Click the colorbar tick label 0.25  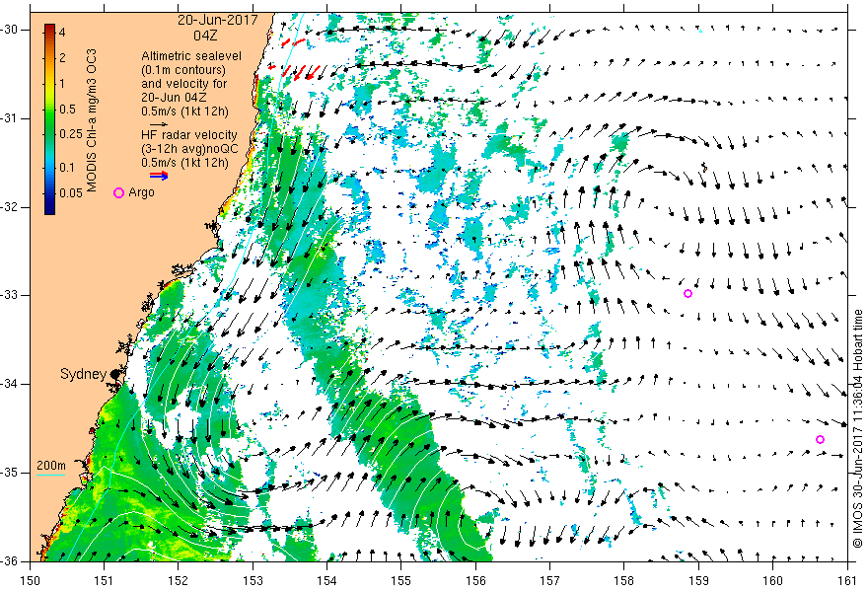(x=71, y=134)
